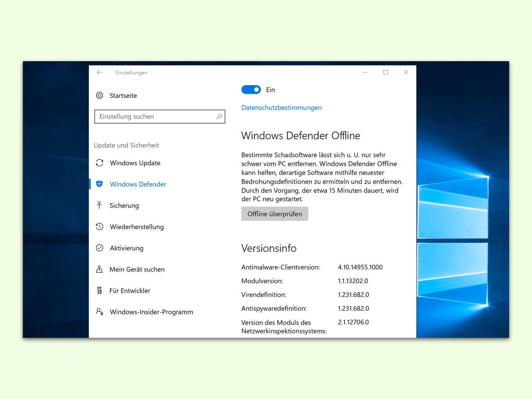Click the Wiederherstellung history icon
This screenshot has width=532, height=399.
pos(99,226)
